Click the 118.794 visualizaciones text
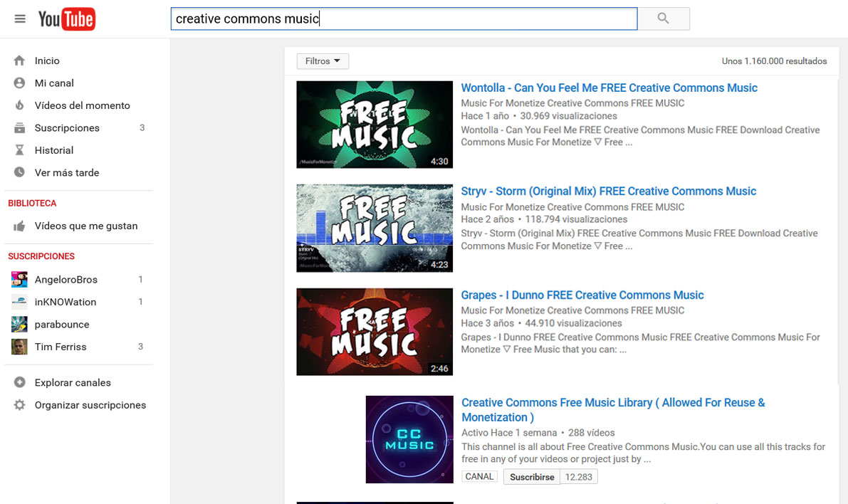Viewport: 848px width, 504px height. (x=576, y=219)
